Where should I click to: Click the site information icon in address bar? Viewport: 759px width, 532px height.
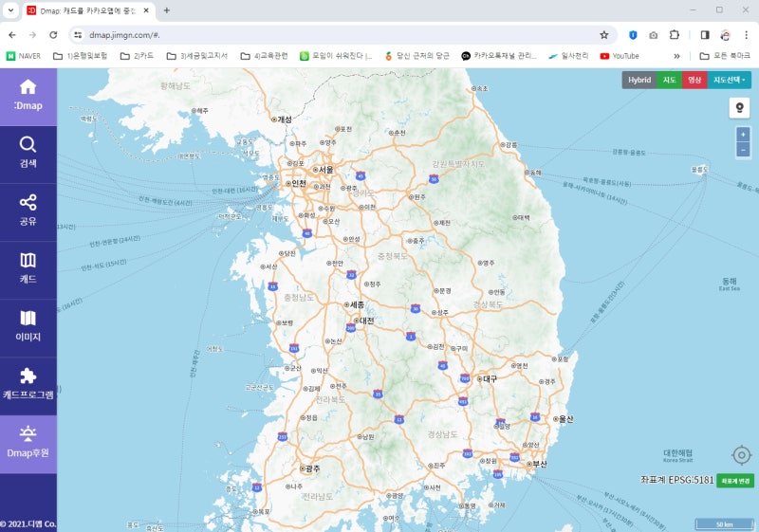[78, 35]
